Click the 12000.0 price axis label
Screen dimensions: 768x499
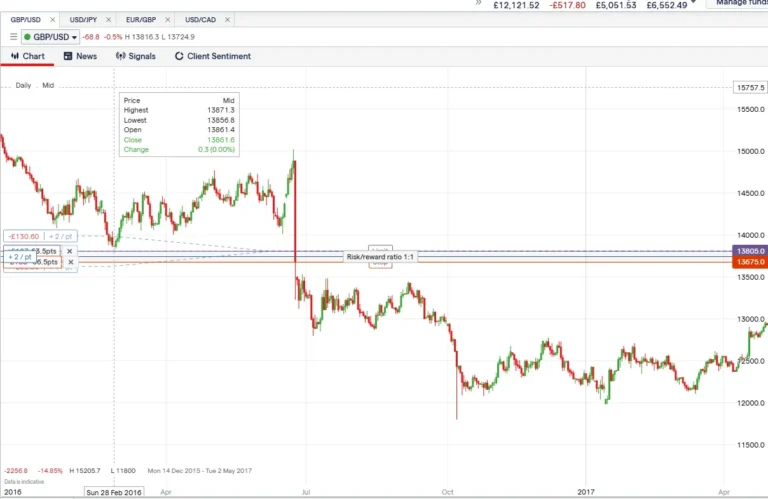(x=751, y=403)
